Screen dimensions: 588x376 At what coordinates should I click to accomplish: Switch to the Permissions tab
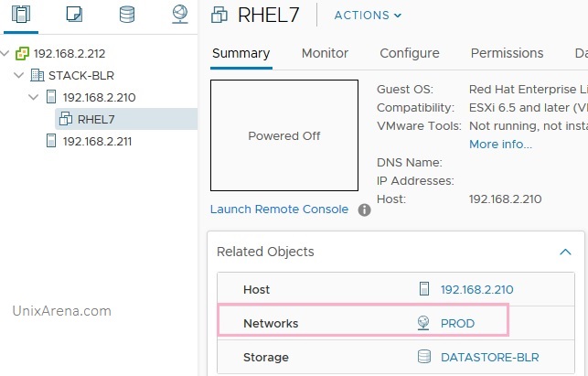(x=507, y=53)
